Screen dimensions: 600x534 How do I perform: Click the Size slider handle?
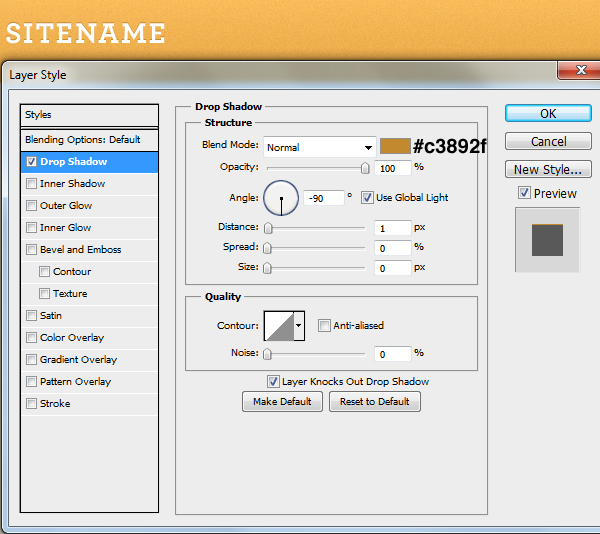click(267, 268)
